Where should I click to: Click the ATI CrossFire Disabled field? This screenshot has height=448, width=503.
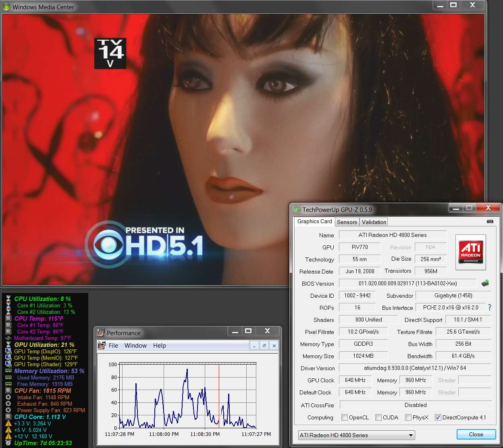(x=415, y=405)
